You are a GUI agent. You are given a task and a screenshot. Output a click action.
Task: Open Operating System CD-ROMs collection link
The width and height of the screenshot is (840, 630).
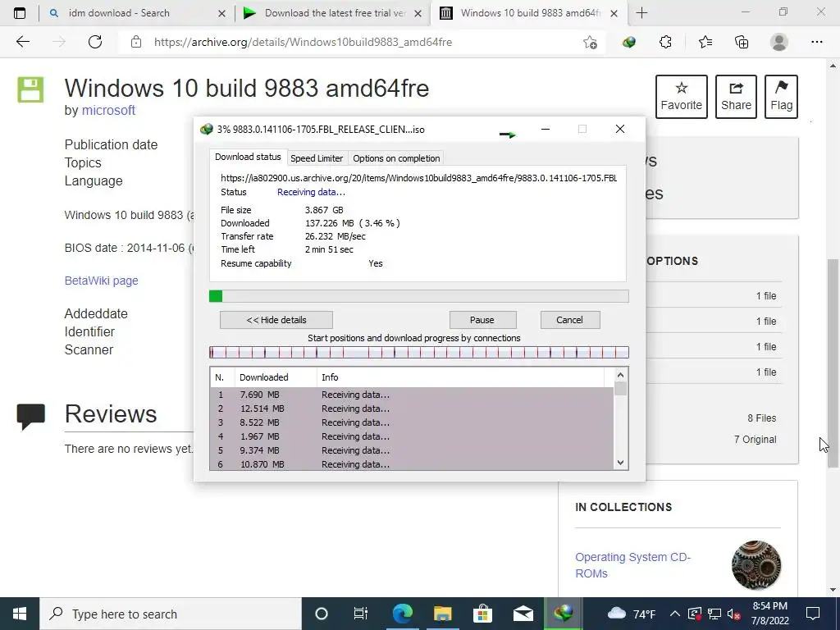(x=633, y=565)
